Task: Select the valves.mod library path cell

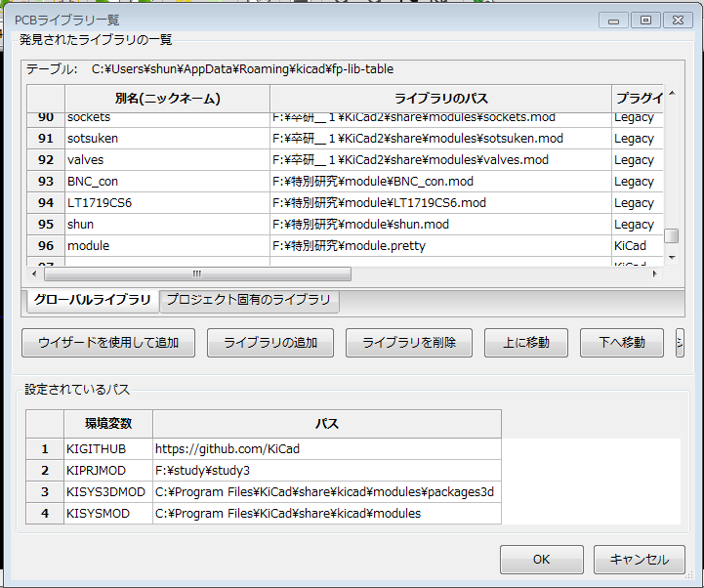Action: click(x=441, y=160)
